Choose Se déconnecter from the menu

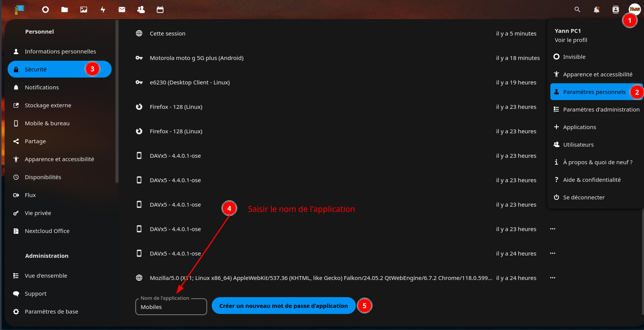coord(584,197)
